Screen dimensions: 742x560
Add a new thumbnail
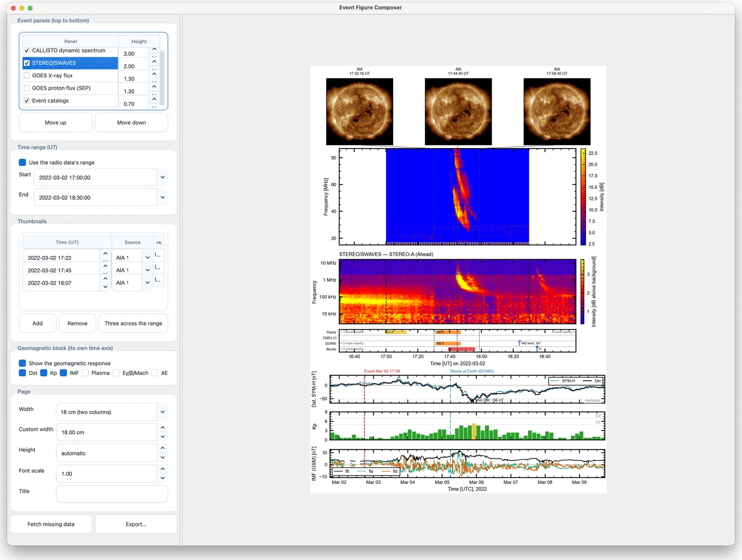pos(38,323)
